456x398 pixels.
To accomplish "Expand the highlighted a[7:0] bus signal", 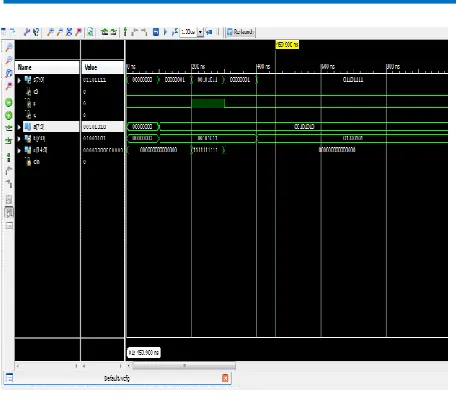I will click(x=19, y=127).
